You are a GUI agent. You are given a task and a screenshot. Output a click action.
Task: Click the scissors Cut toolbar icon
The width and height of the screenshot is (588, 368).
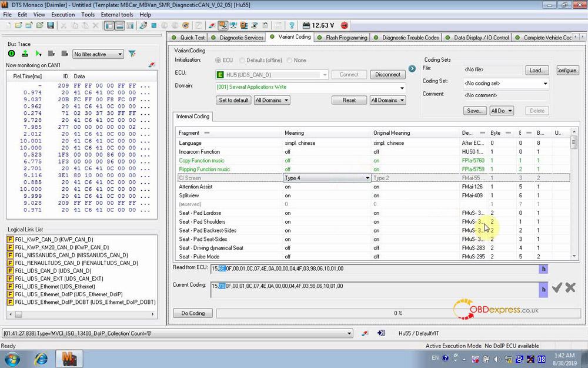[64, 25]
